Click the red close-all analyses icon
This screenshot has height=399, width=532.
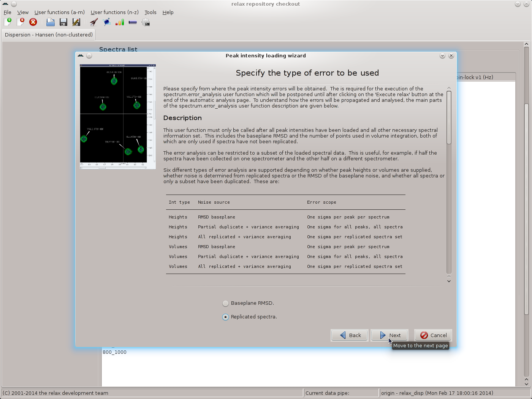click(x=33, y=22)
